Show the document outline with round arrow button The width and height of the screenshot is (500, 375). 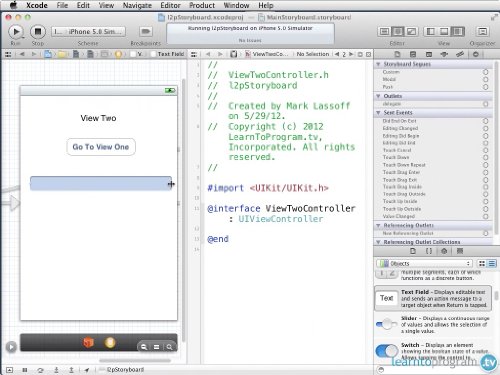11,347
